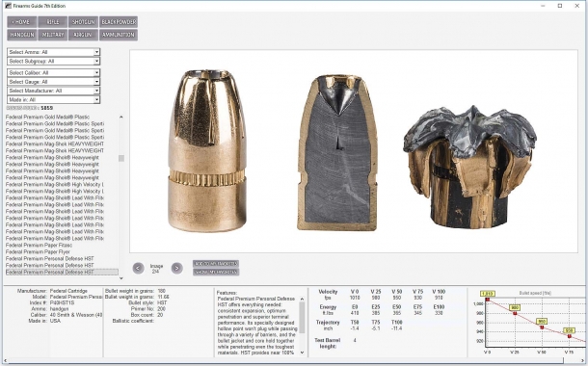Click the 5859 records count

pyautogui.click(x=47, y=108)
